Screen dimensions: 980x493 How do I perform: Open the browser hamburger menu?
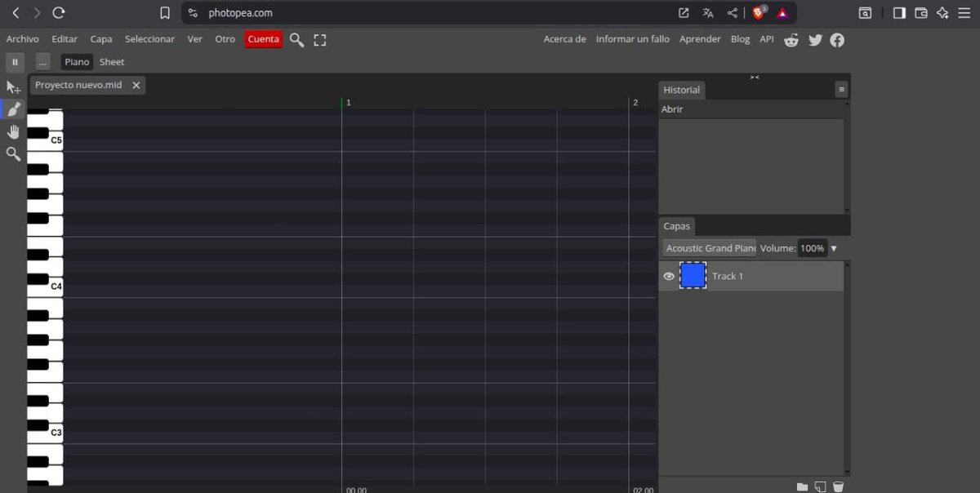[964, 13]
